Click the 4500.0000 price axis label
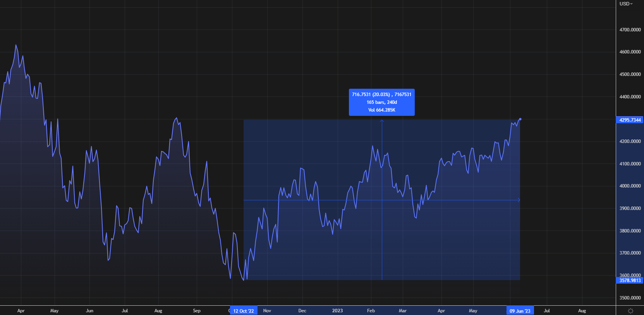Viewport: 644px width, 315px height. 630,74
